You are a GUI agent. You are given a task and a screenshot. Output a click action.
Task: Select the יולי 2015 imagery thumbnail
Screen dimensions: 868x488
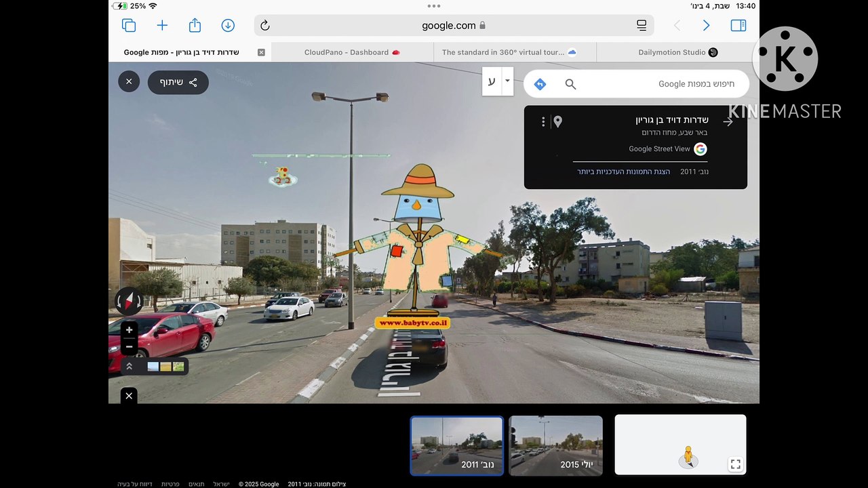556,445
